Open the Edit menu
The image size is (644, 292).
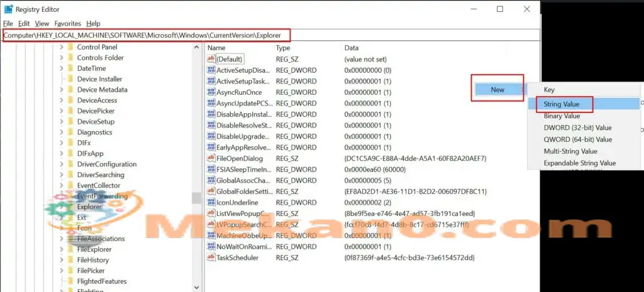[24, 24]
